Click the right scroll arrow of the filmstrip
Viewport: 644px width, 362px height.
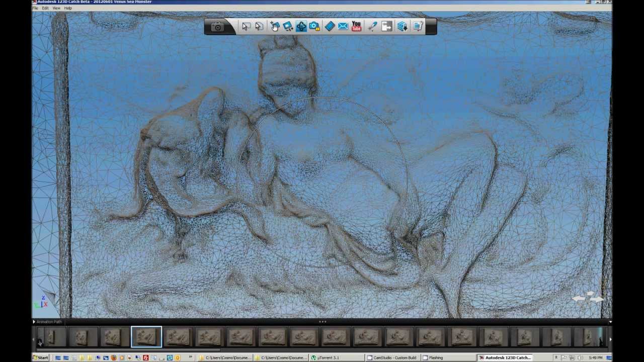610,339
